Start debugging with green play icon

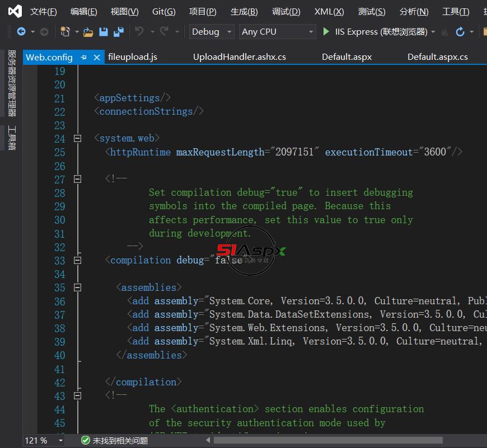(326, 31)
